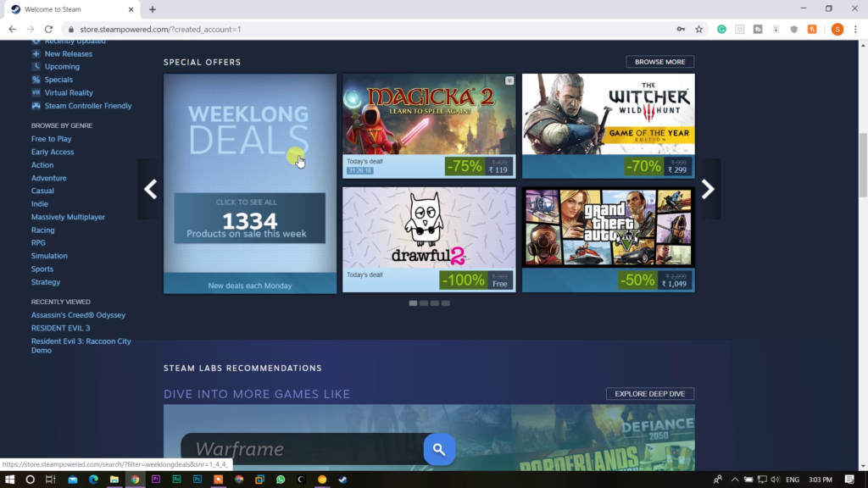Click the Browse More button

tap(659, 62)
